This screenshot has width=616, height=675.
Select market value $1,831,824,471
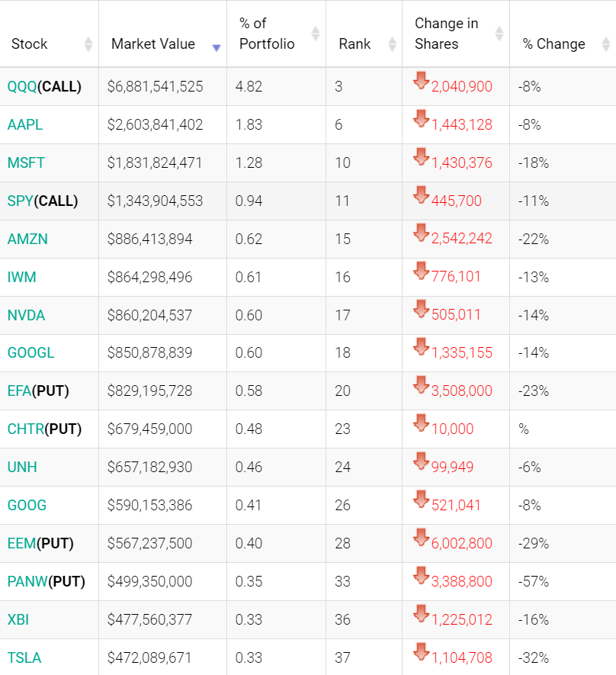[x=155, y=162]
